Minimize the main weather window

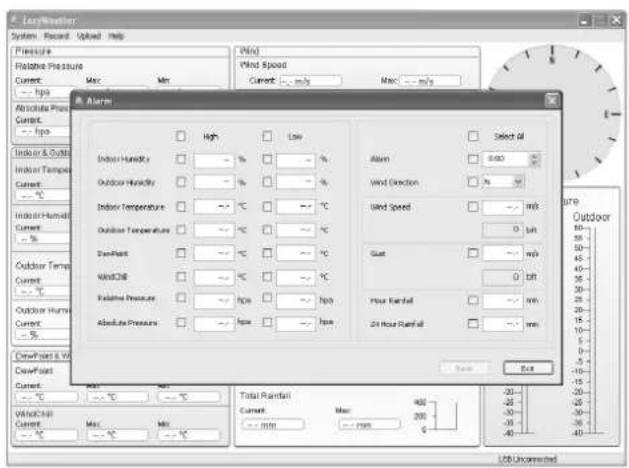click(x=585, y=21)
